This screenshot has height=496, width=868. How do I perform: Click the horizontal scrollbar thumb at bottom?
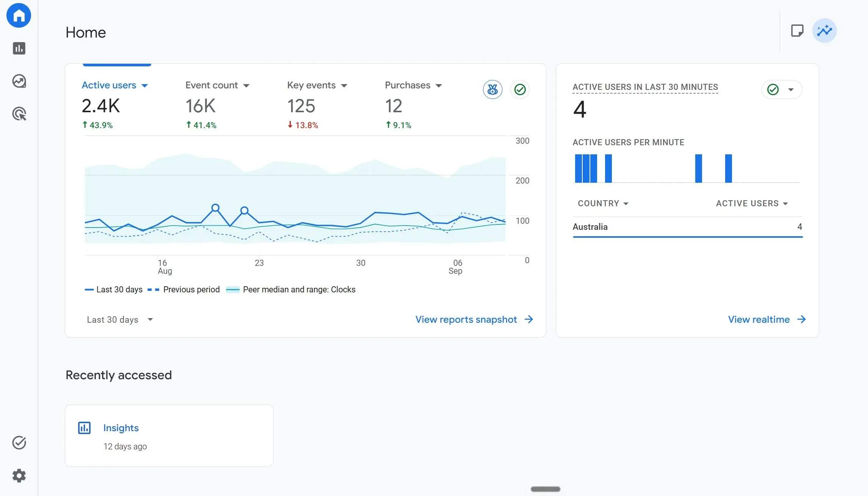[x=545, y=489]
